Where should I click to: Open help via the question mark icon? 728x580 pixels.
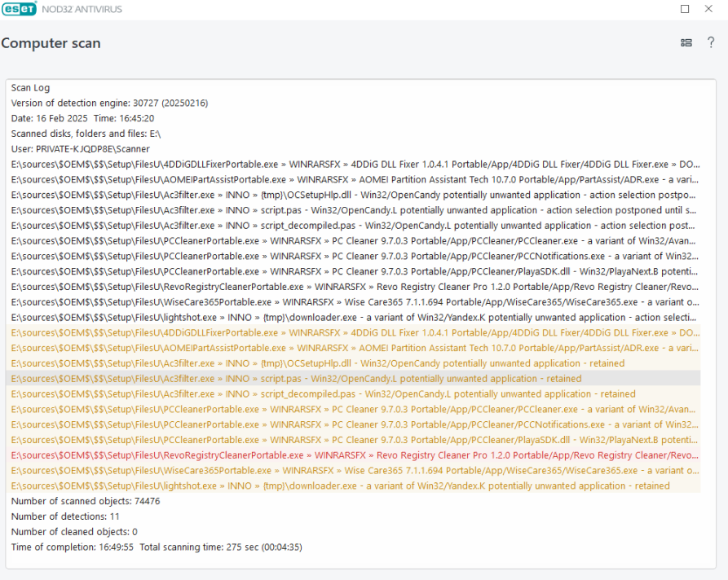click(711, 42)
